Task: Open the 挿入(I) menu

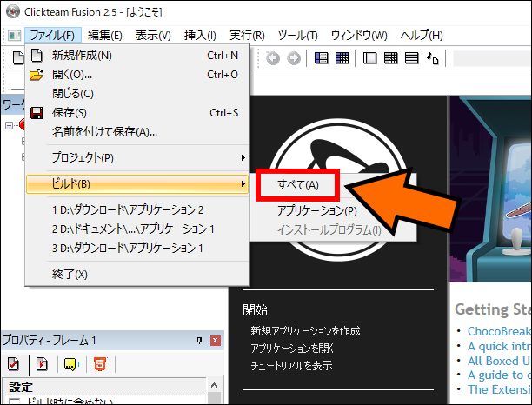Action: (x=200, y=36)
